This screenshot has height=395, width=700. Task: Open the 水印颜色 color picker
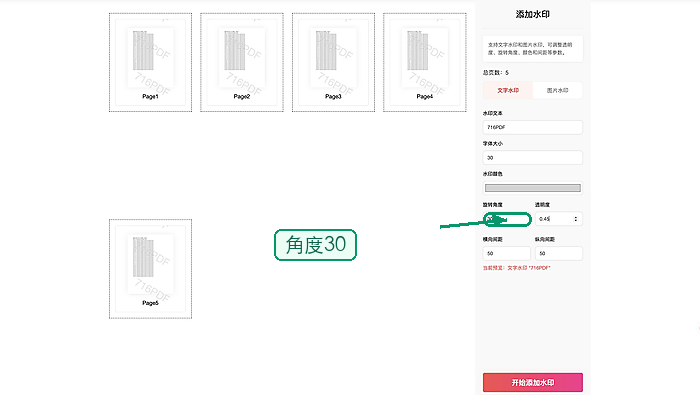click(x=533, y=188)
